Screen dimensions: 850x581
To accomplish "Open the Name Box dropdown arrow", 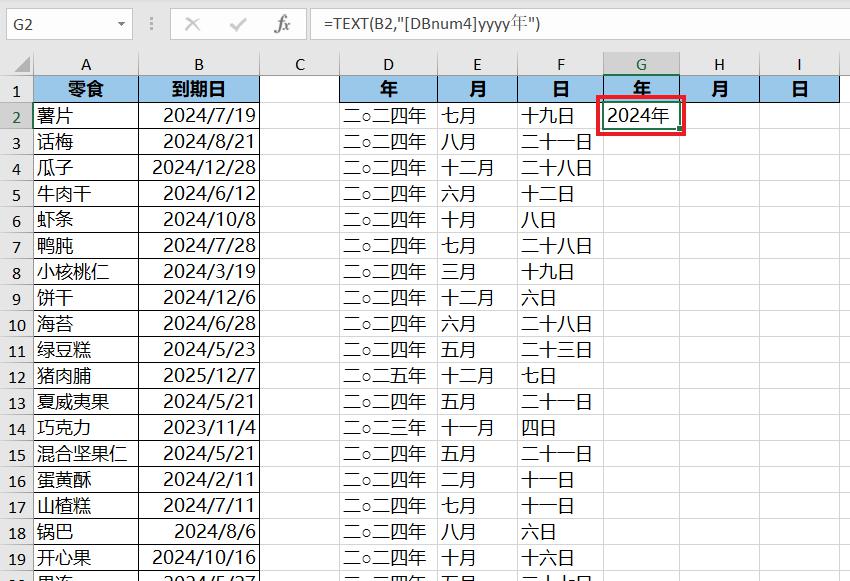I will [x=121, y=24].
